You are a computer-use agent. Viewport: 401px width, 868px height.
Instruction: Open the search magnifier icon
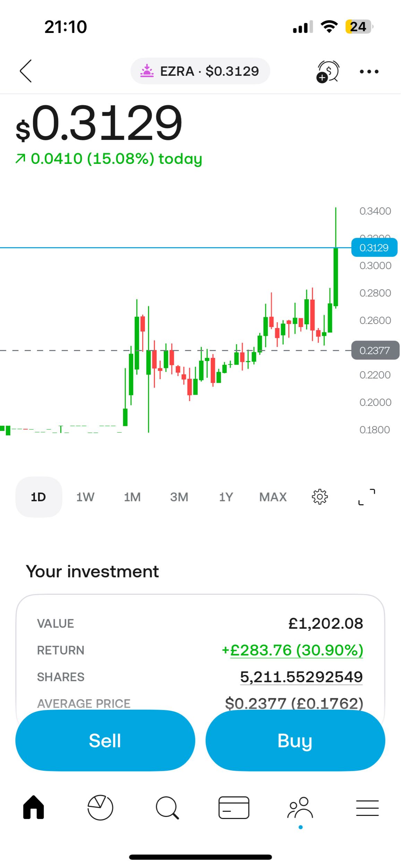click(x=168, y=808)
